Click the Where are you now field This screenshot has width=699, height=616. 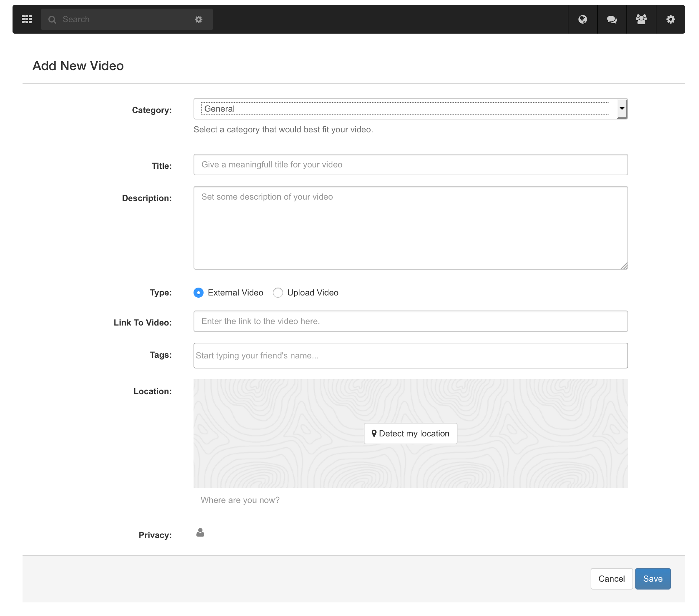[410, 500]
